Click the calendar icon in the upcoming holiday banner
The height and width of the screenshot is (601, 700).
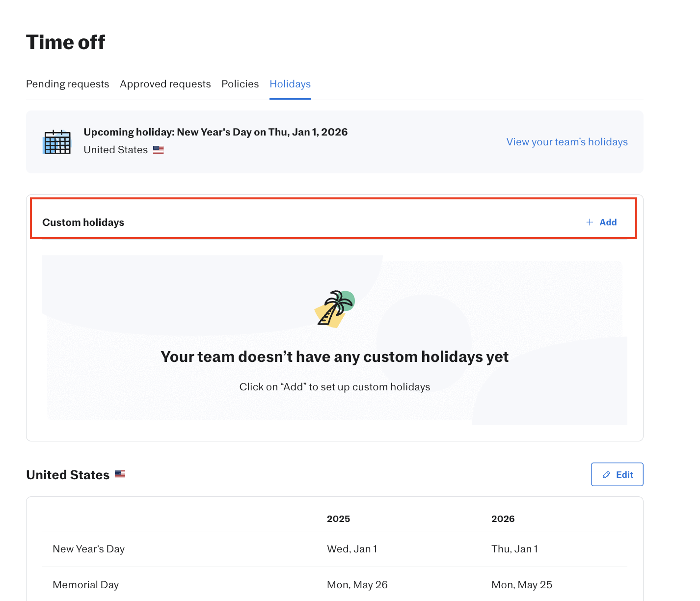[57, 142]
